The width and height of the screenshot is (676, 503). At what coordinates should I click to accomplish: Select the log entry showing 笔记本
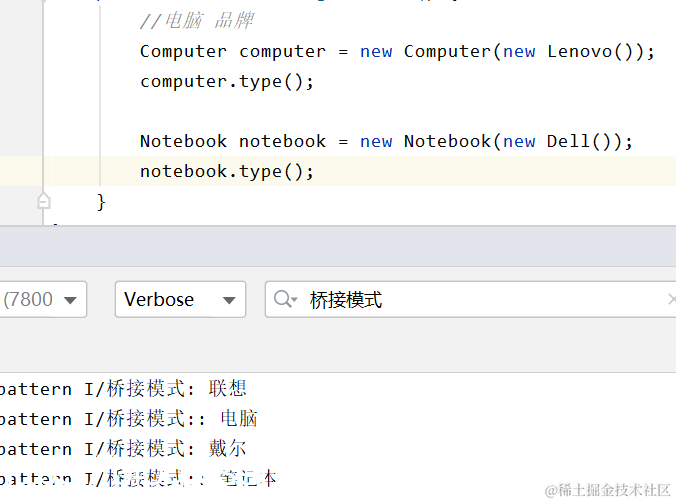138,478
